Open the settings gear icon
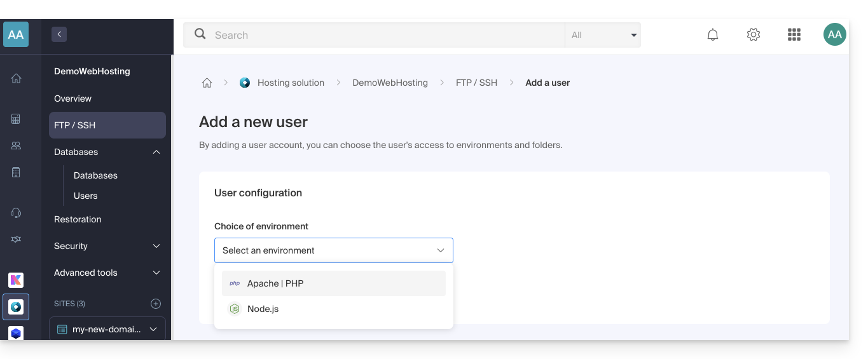Screen dimensions: 868x359 [754, 35]
